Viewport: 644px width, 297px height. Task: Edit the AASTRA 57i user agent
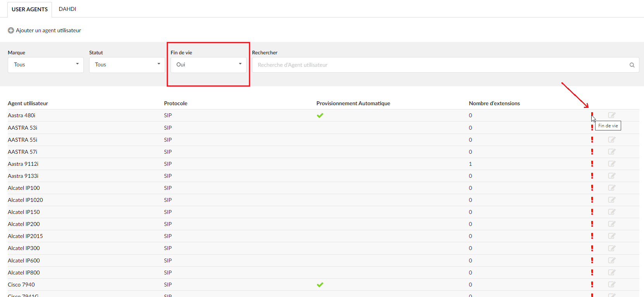612,151
